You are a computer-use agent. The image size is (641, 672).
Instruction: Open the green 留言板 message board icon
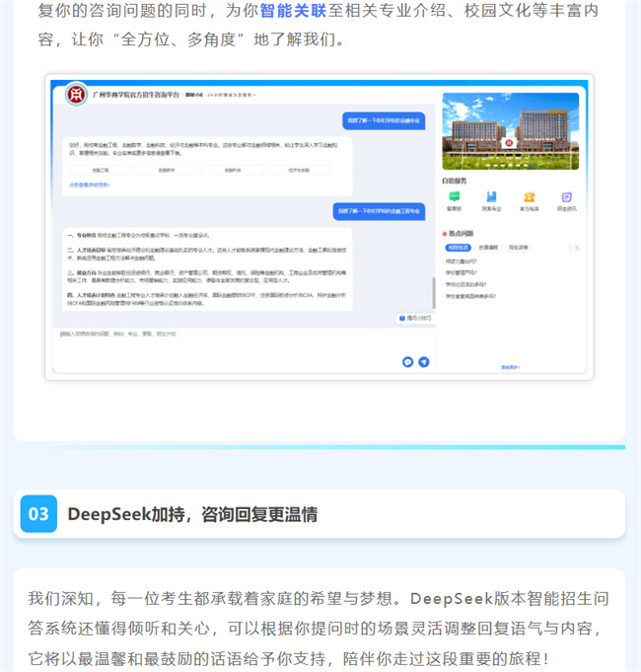click(454, 196)
